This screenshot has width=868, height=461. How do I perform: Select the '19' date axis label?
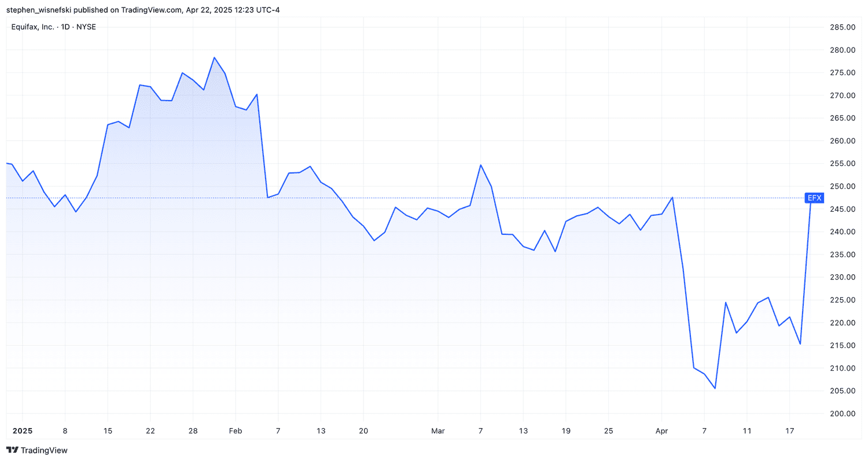[x=566, y=432]
